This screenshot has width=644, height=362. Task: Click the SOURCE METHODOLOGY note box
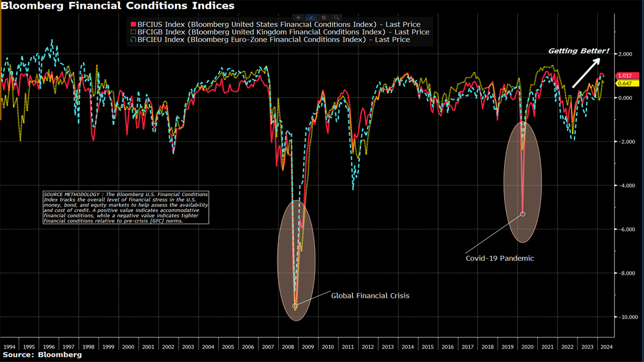point(126,207)
